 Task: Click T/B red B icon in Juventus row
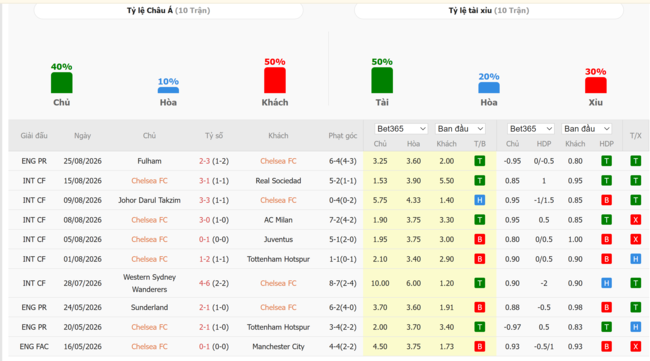coord(480,239)
